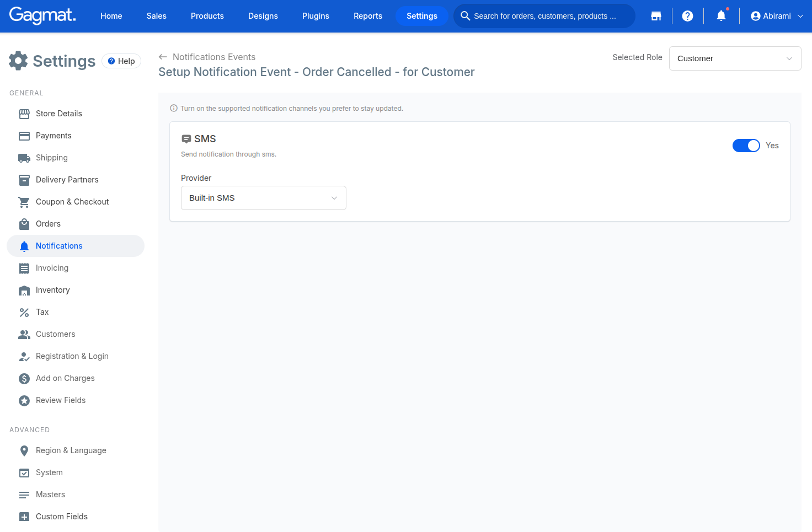Click the Invoicing receipt icon
The height and width of the screenshot is (532, 812).
click(24, 268)
